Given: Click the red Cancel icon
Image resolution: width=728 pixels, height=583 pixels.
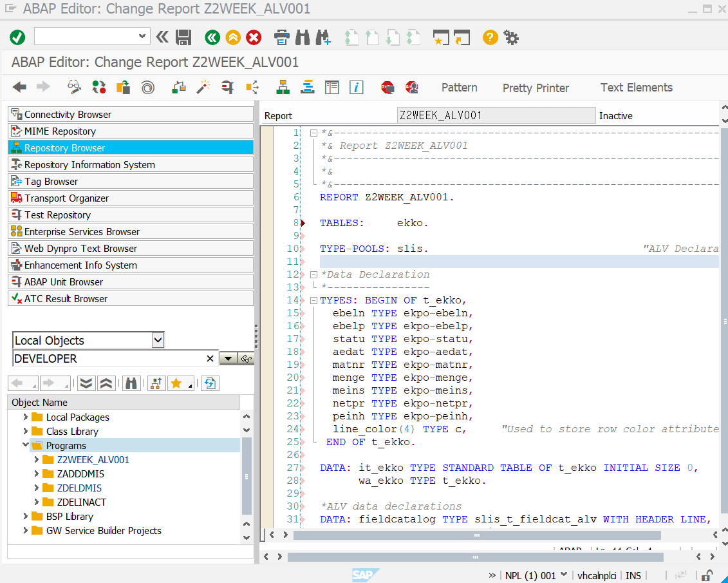Looking at the screenshot, I should click(x=254, y=37).
